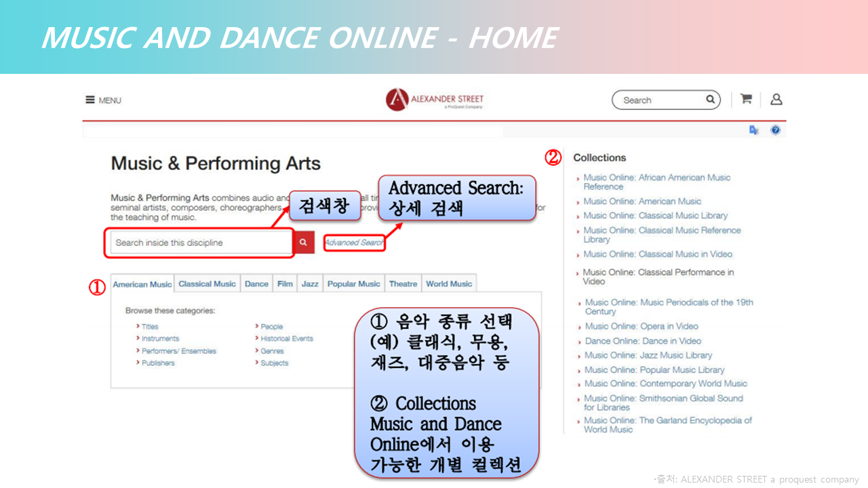The width and height of the screenshot is (868, 488).
Task: Click the 'Collections' sidebar heading
Action: (599, 158)
